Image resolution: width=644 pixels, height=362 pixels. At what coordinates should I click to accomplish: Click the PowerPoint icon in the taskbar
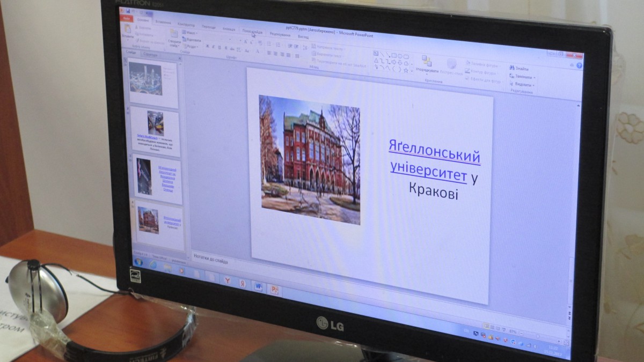coord(275,290)
